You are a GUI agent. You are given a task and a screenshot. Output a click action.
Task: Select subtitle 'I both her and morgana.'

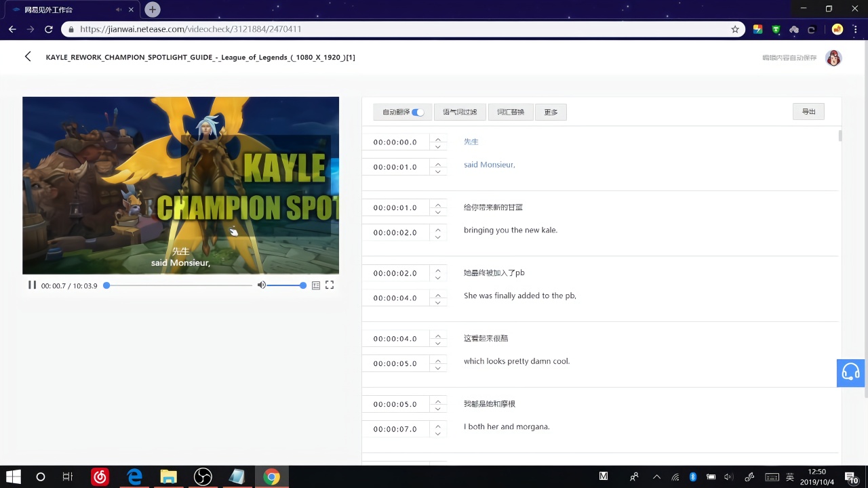coord(507,427)
